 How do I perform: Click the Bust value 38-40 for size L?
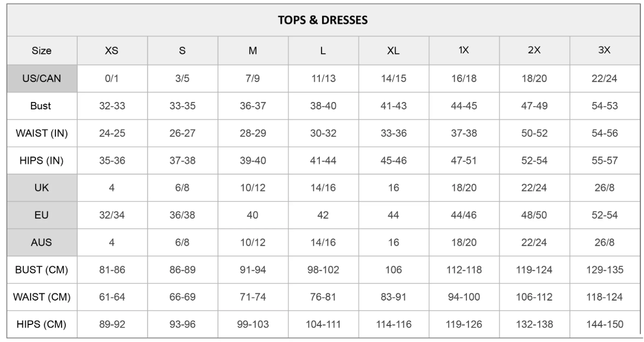tap(323, 106)
